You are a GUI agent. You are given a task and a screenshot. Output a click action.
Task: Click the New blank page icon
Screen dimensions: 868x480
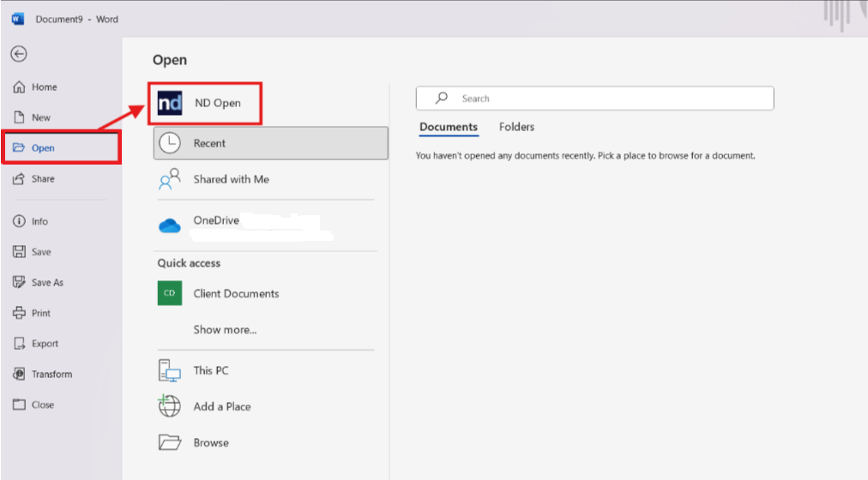pyautogui.click(x=20, y=117)
